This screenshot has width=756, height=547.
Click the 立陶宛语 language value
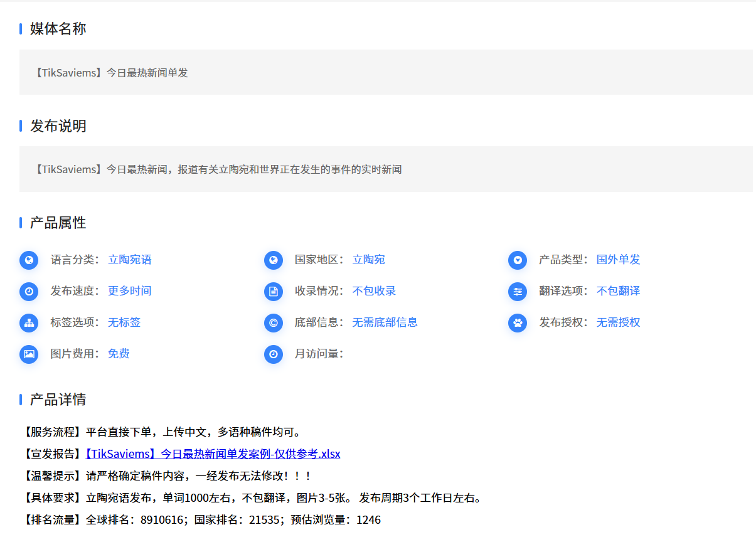pos(129,260)
